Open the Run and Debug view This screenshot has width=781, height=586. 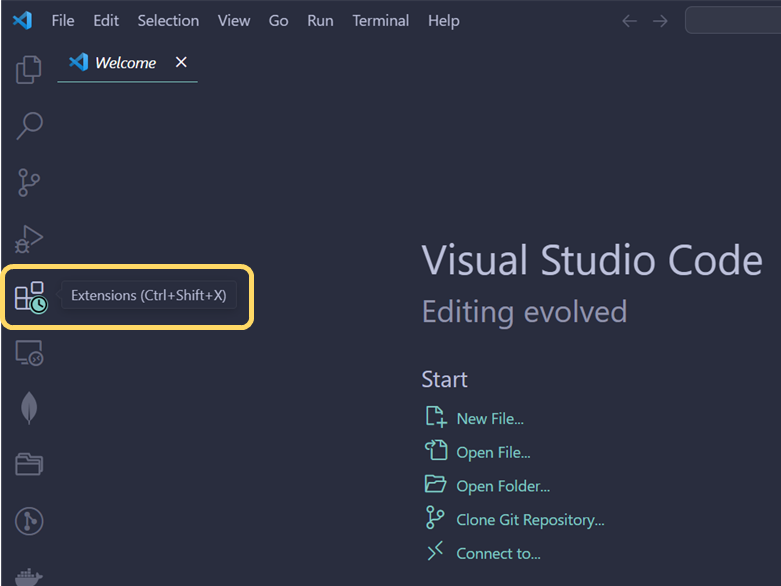[29, 239]
